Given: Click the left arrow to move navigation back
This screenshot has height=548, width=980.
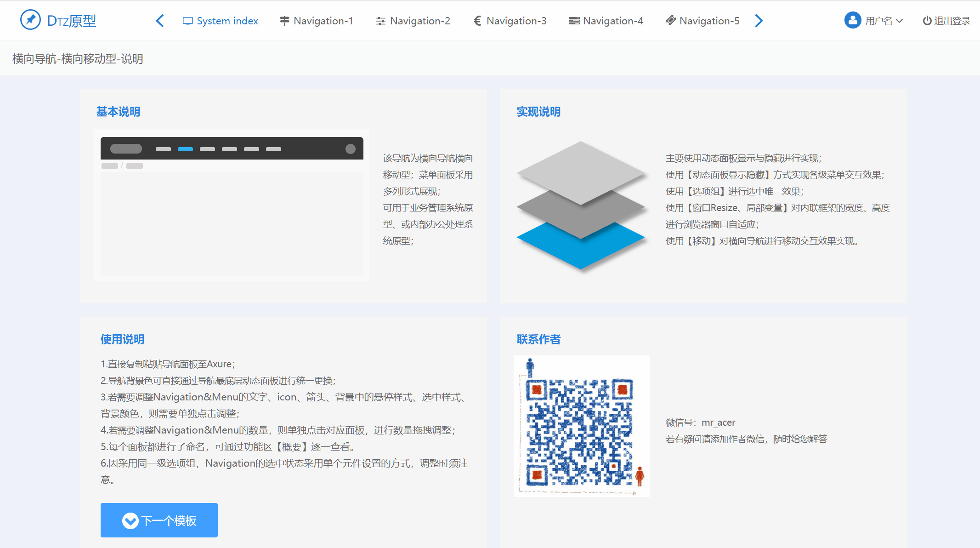Looking at the screenshot, I should (160, 21).
